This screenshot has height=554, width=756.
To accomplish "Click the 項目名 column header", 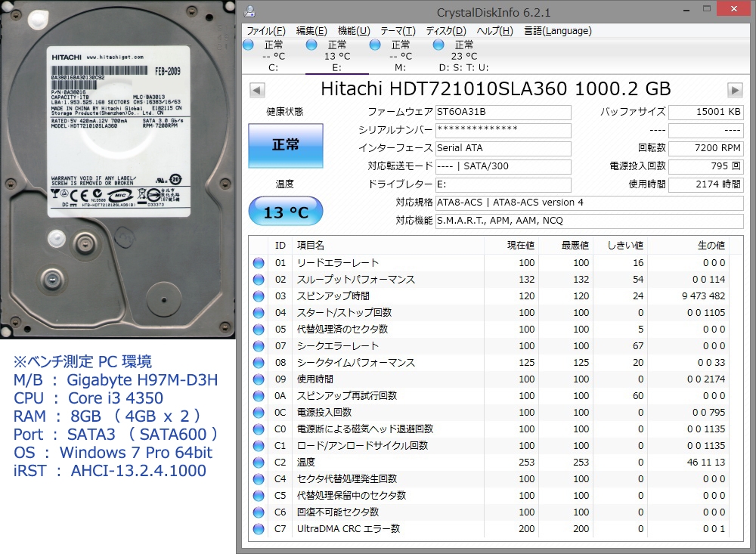I will tap(388, 246).
